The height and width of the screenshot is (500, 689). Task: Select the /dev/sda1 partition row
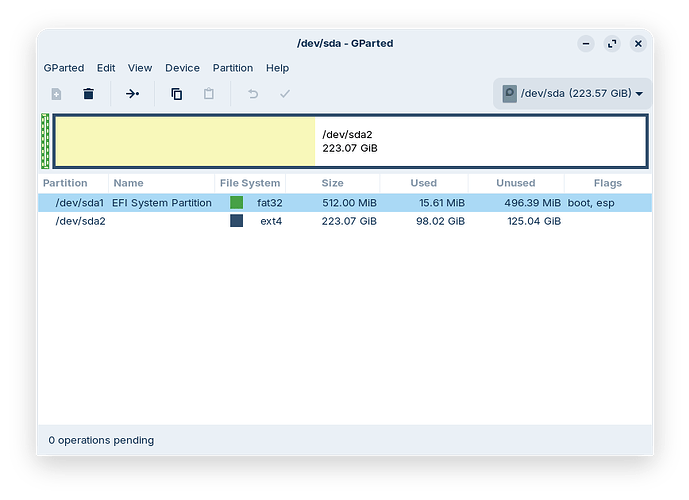(345, 203)
